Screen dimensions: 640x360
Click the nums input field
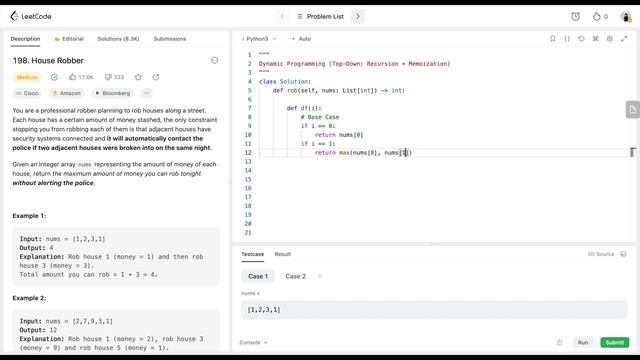(434, 310)
